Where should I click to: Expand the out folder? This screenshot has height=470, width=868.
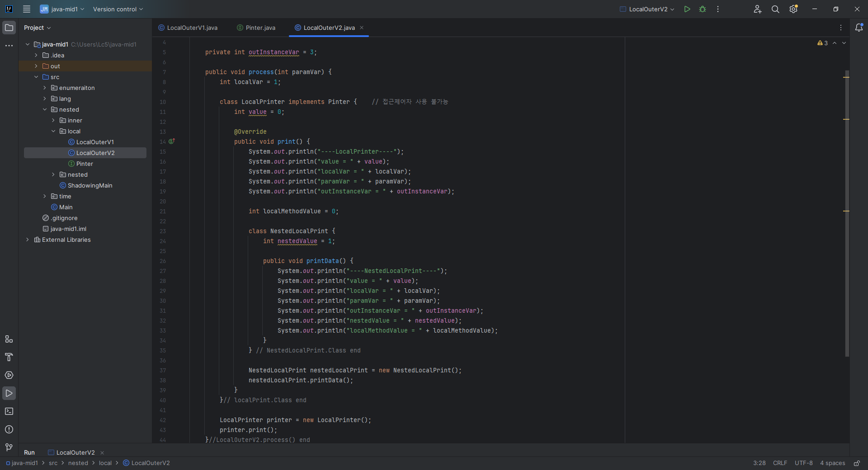(x=36, y=66)
